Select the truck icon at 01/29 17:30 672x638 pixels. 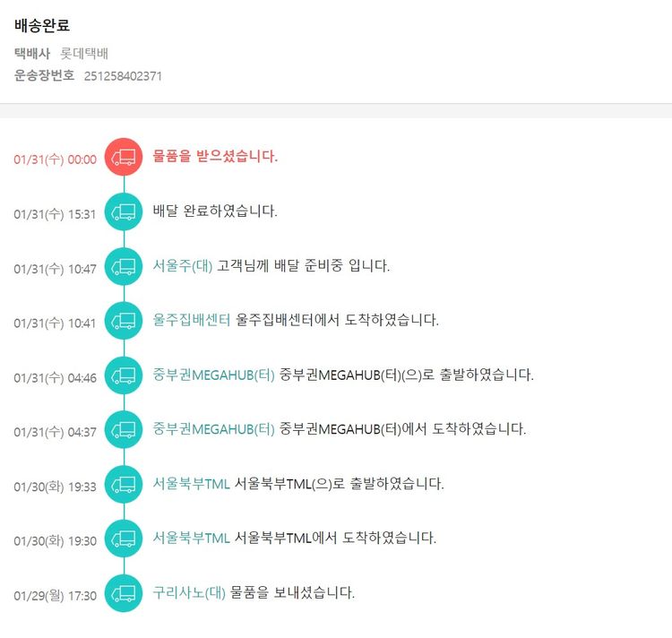click(x=124, y=593)
